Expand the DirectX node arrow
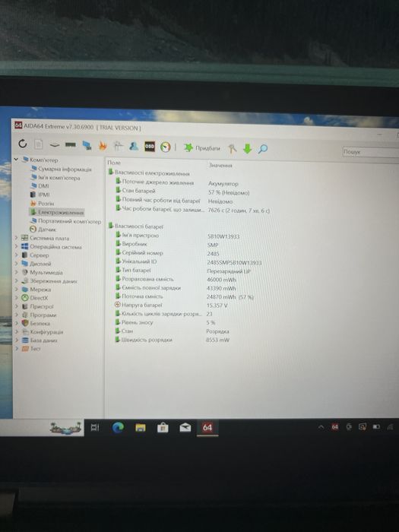The width and height of the screenshot is (399, 532). [16, 298]
